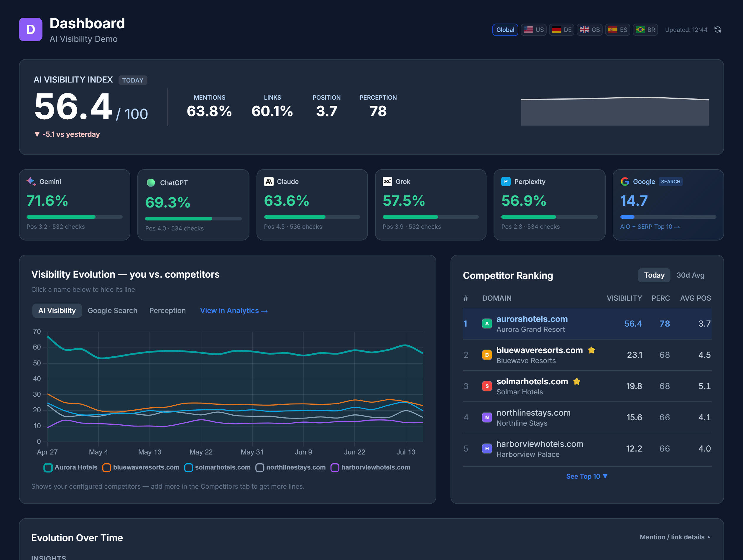Click the Claude logo icon
Screen dimensions: 743x560
click(269, 181)
